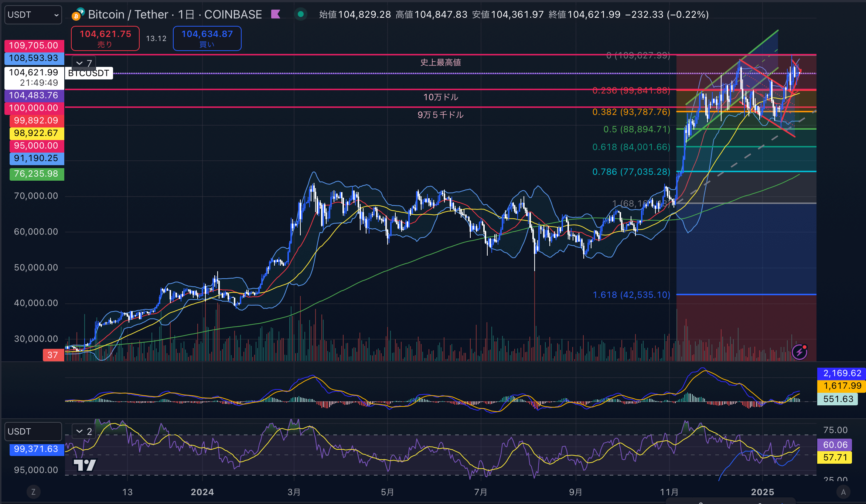Click the 11月 label on time axis

[x=669, y=492]
